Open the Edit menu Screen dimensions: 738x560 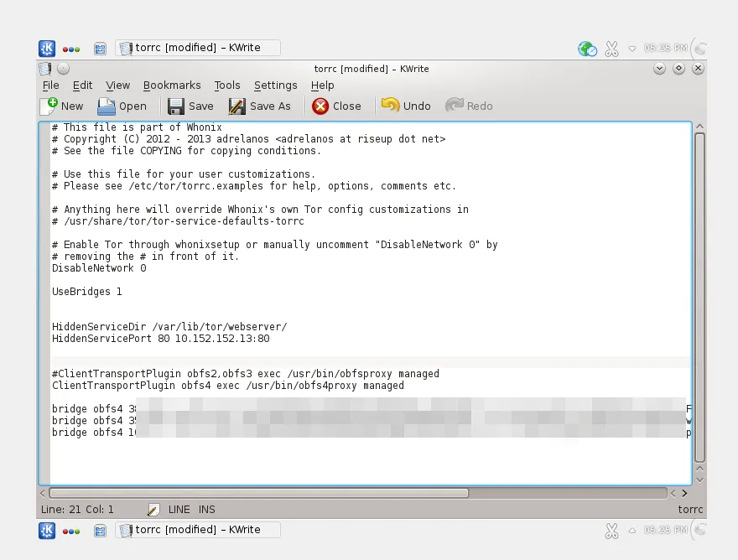(x=82, y=86)
